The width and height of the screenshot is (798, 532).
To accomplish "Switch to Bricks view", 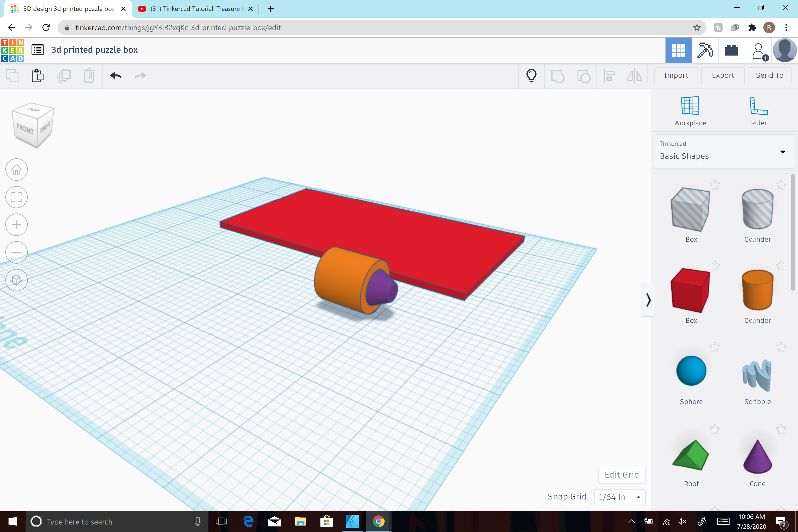I will coord(731,50).
